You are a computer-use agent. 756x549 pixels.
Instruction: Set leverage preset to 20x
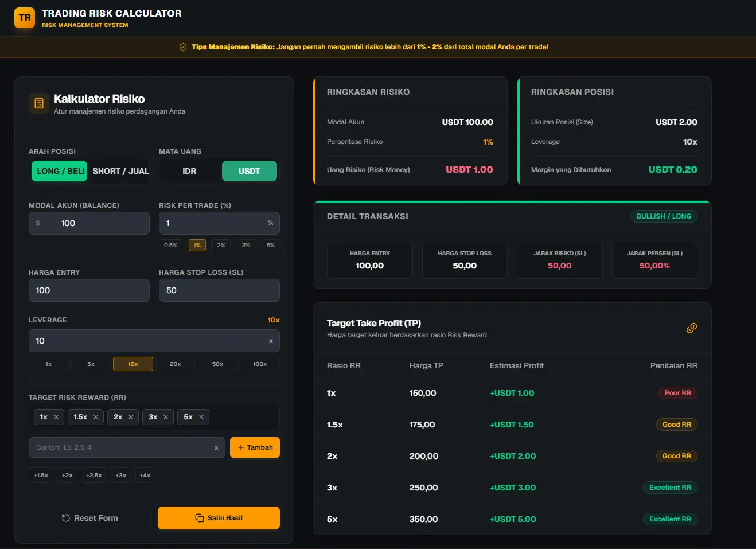click(x=176, y=364)
